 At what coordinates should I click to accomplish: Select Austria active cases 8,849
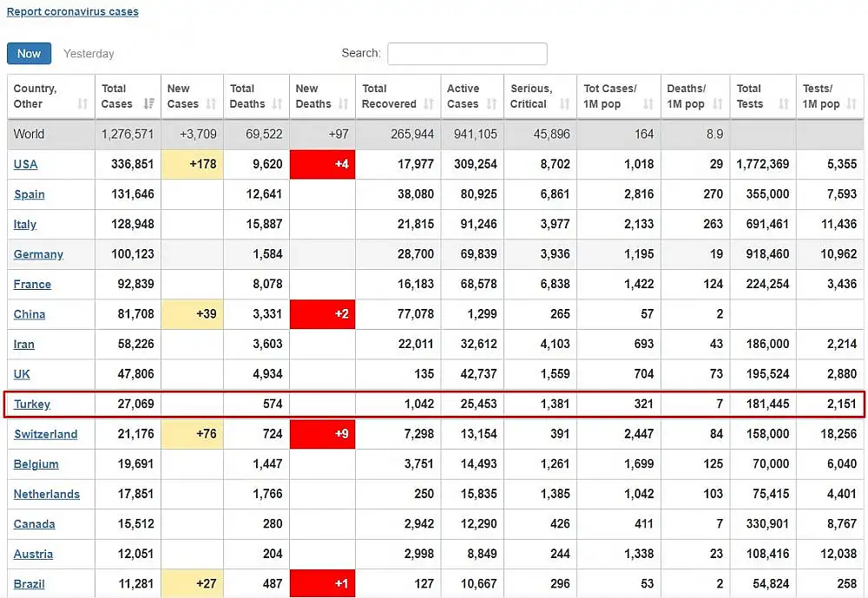(x=482, y=554)
